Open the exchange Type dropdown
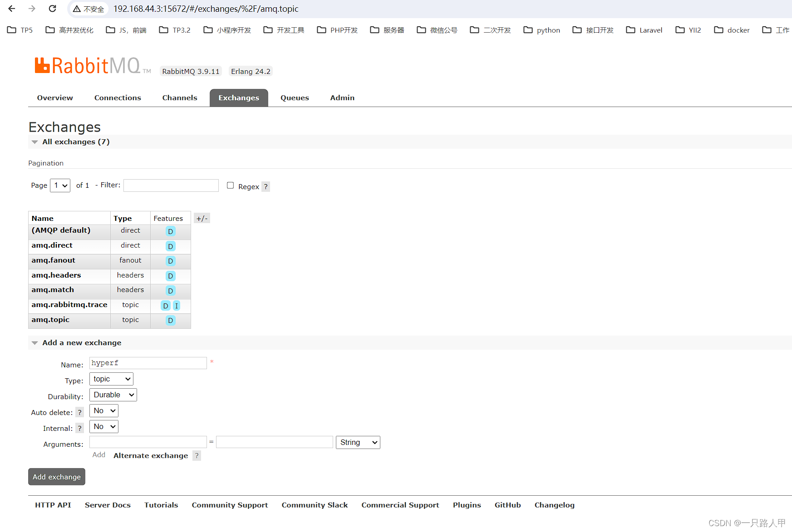Screen dimensions: 792x532 point(111,379)
